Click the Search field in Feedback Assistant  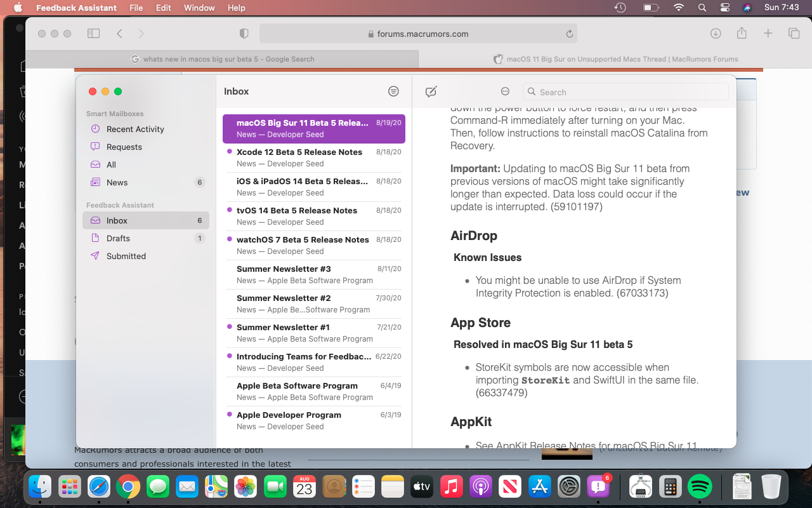(x=625, y=92)
